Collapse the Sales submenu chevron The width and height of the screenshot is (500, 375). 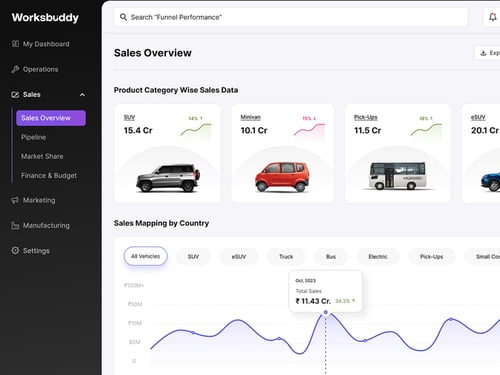pyautogui.click(x=82, y=95)
